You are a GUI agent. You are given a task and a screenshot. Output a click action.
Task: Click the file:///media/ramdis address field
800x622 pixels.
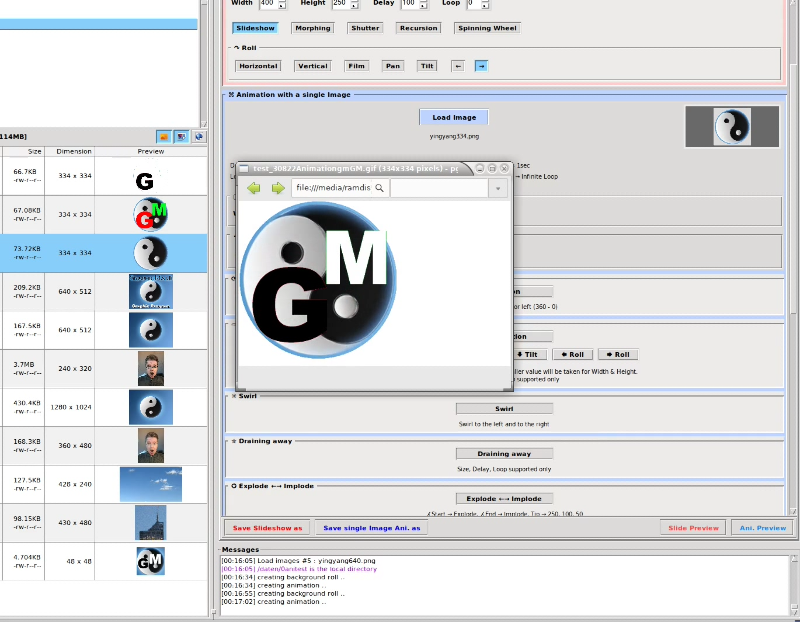[340, 188]
